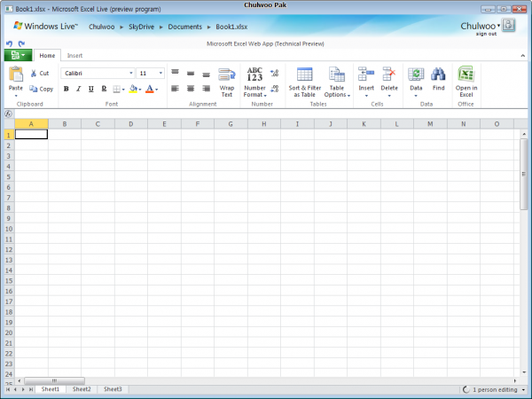Click the Insert cells button
This screenshot has width=532, height=399.
pos(366,82)
